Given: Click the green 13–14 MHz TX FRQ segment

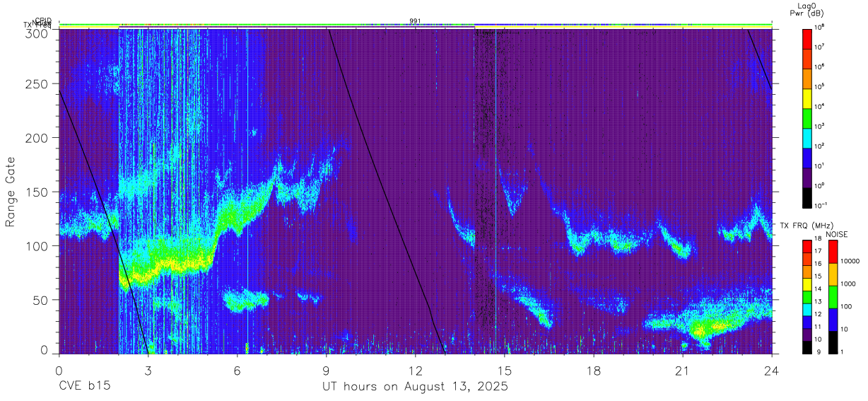Looking at the screenshot, I should coord(807,296).
